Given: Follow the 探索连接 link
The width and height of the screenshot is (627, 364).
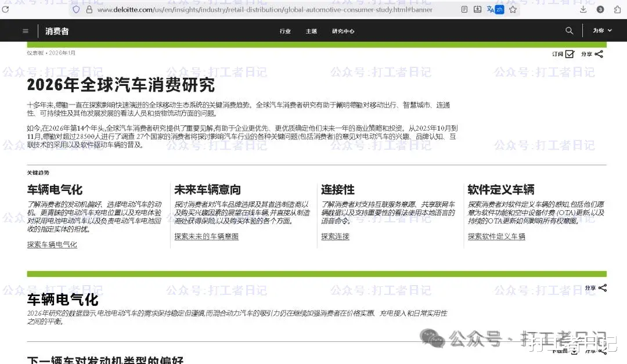Looking at the screenshot, I should coord(335,236).
